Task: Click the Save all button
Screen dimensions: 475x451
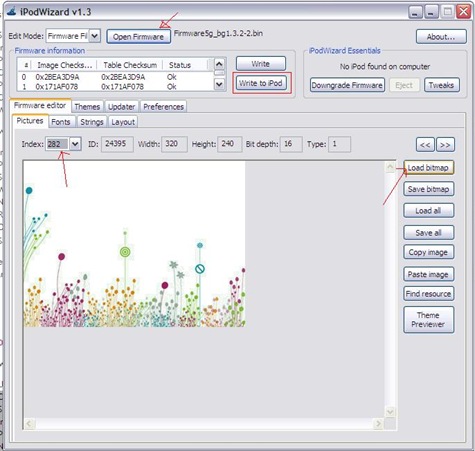Action: click(x=428, y=233)
